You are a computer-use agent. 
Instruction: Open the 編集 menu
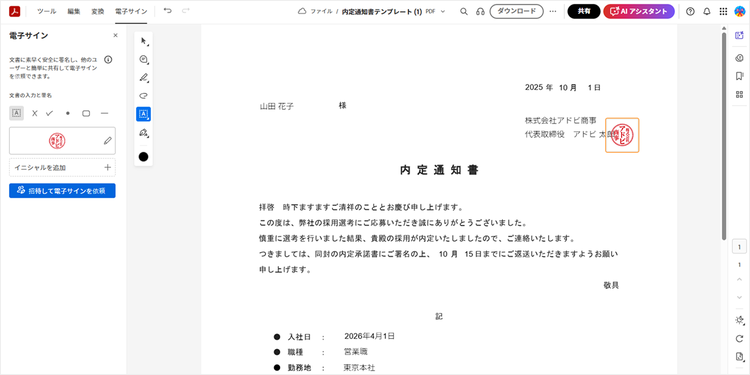(x=74, y=11)
